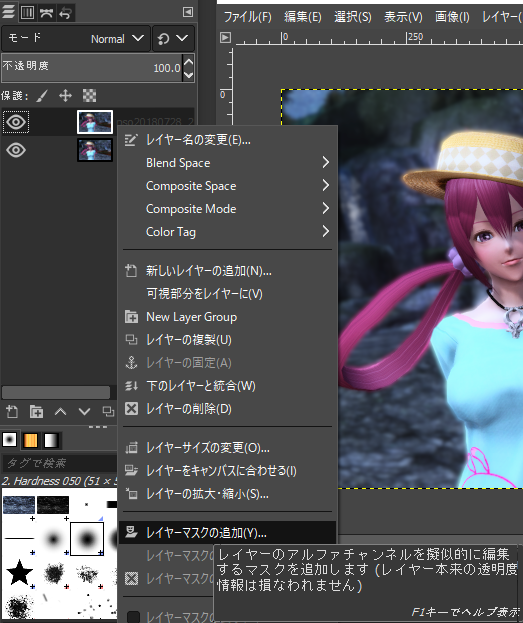Raise the layer with up arrow button
This screenshot has height=623, width=523.
60,412
